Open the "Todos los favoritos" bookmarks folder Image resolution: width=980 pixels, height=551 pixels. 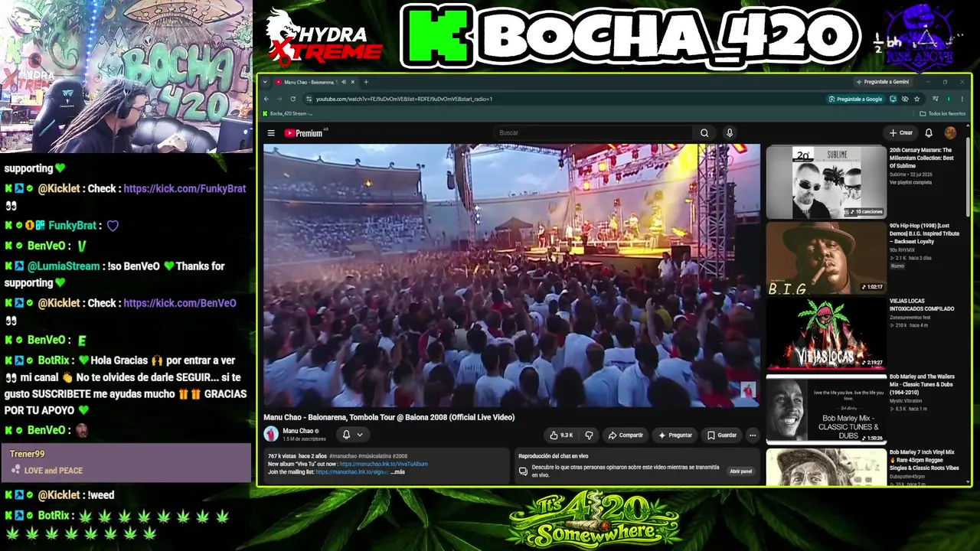pos(942,114)
